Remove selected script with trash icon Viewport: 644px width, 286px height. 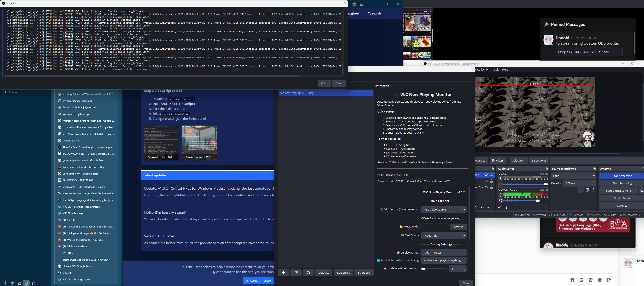click(x=296, y=273)
